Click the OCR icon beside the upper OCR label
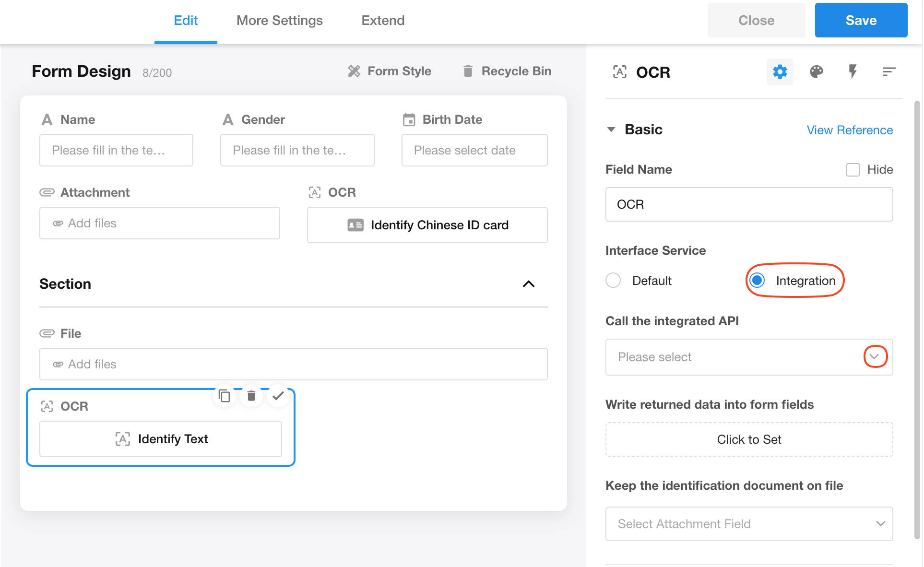 pos(314,192)
